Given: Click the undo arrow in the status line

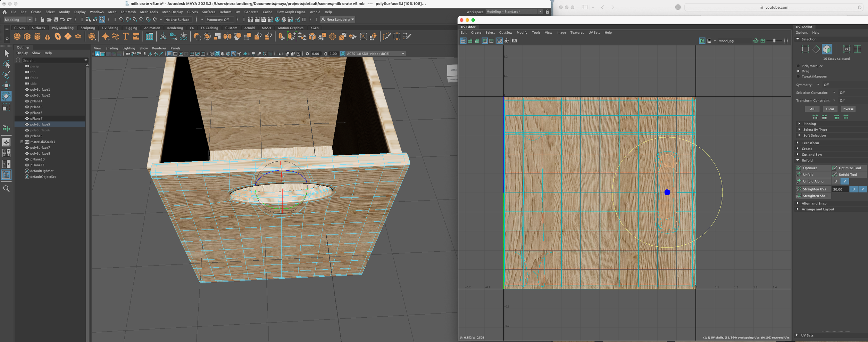Looking at the screenshot, I should [62, 19].
